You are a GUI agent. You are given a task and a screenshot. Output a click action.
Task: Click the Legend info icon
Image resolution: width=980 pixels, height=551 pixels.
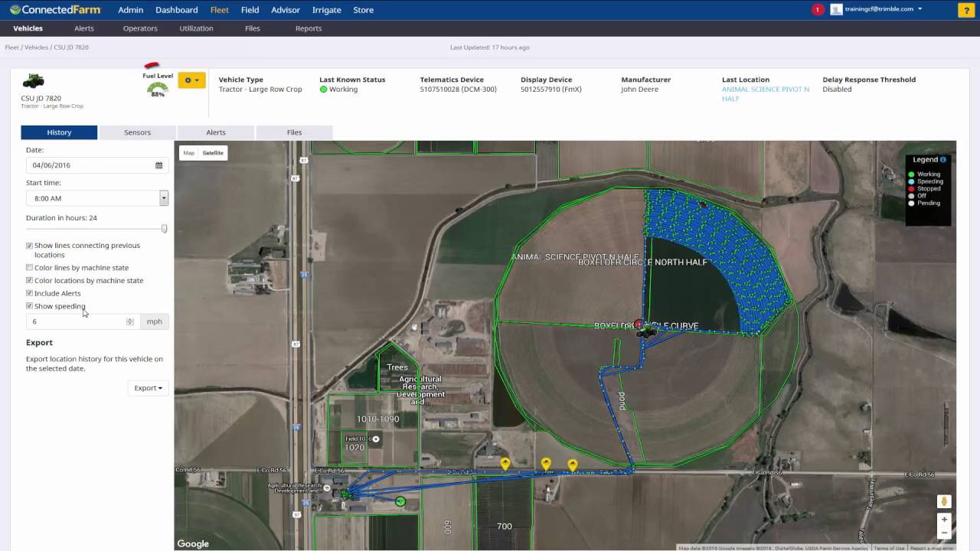click(x=943, y=160)
